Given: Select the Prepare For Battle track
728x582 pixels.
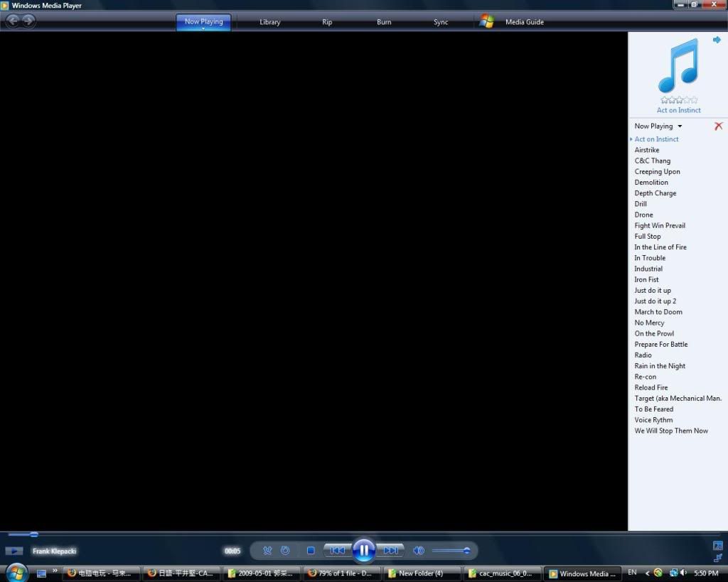Looking at the screenshot, I should [x=661, y=345].
